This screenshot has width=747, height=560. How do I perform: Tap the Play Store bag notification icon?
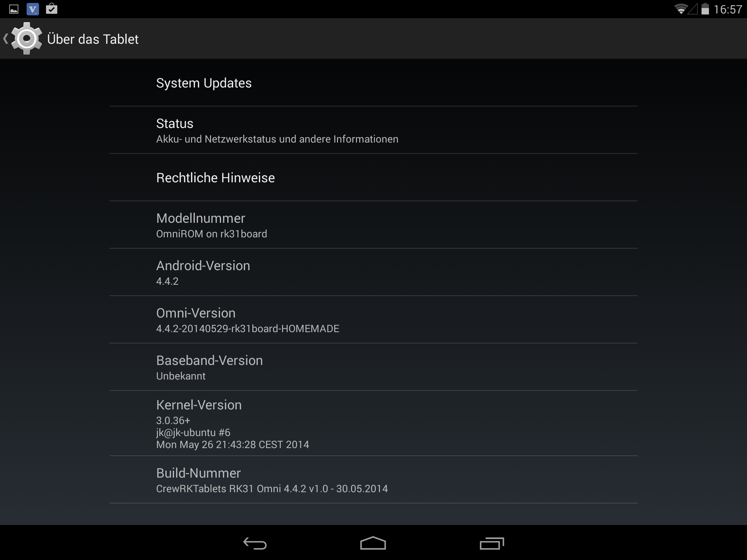pyautogui.click(x=51, y=9)
